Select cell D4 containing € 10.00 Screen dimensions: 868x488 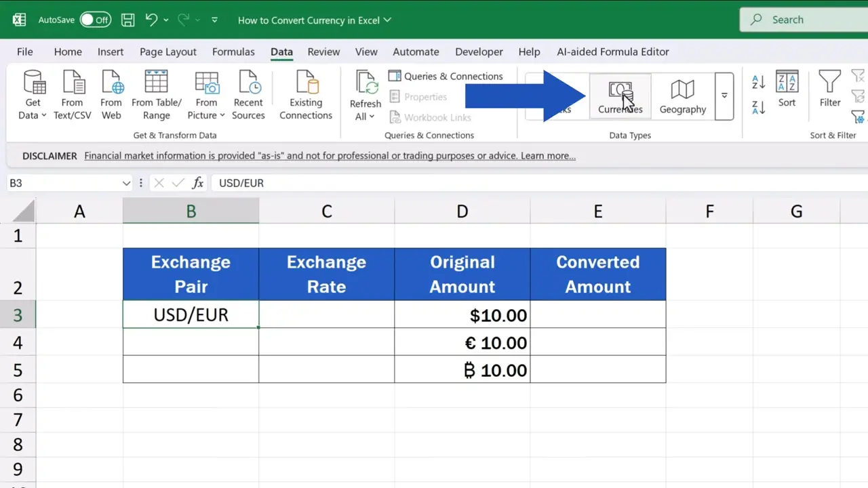[x=462, y=342]
